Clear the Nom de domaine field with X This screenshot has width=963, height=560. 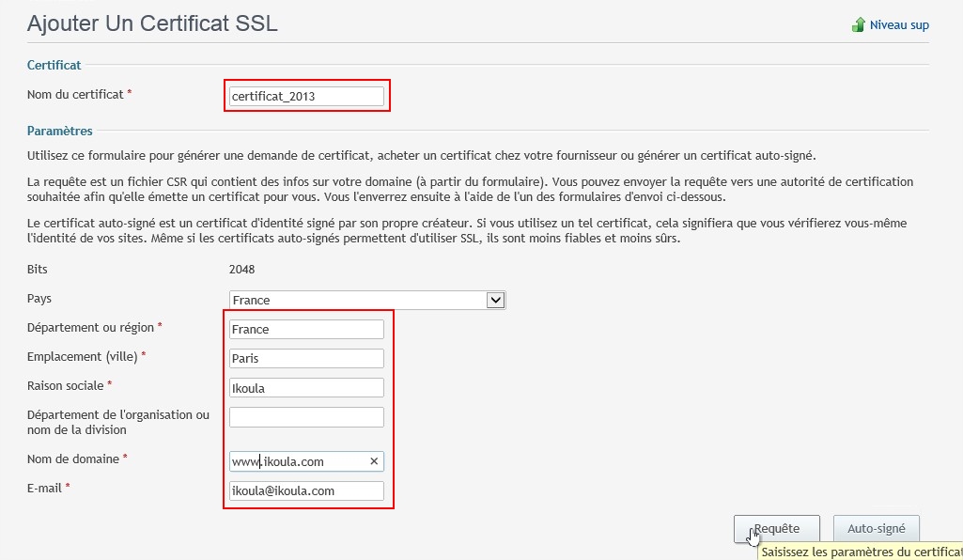[373, 461]
